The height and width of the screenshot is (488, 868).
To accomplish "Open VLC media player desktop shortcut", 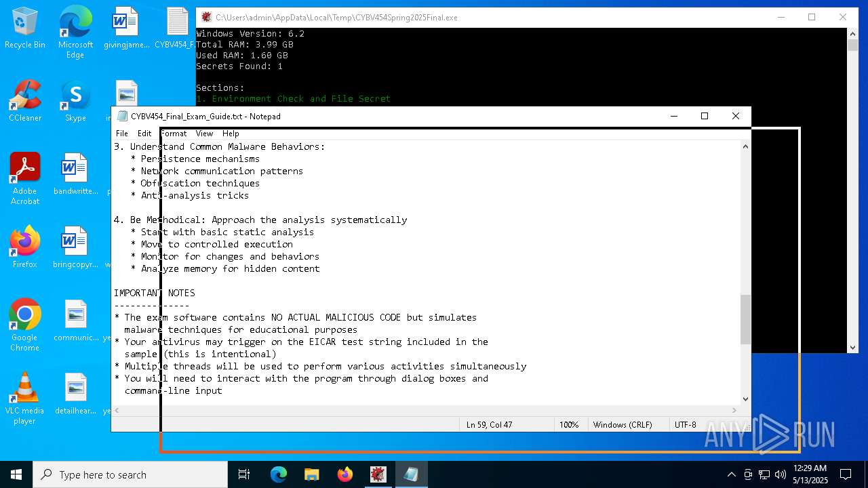I will tap(25, 399).
